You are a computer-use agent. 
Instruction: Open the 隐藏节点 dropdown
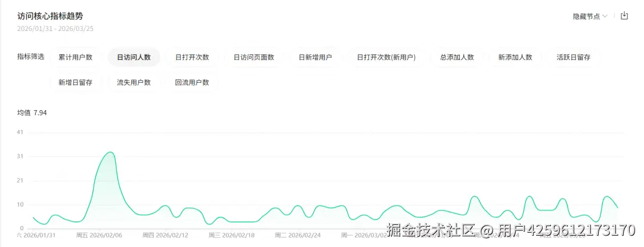(590, 17)
